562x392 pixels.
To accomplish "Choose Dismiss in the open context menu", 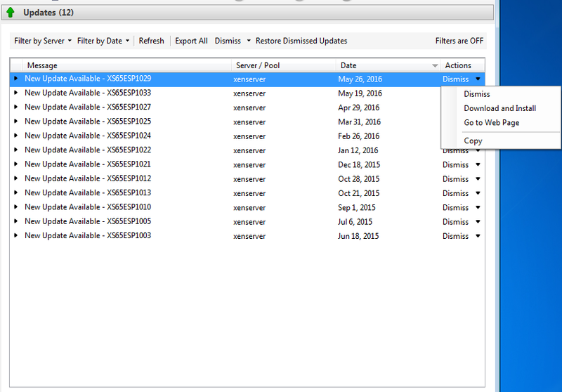I will tap(477, 93).
